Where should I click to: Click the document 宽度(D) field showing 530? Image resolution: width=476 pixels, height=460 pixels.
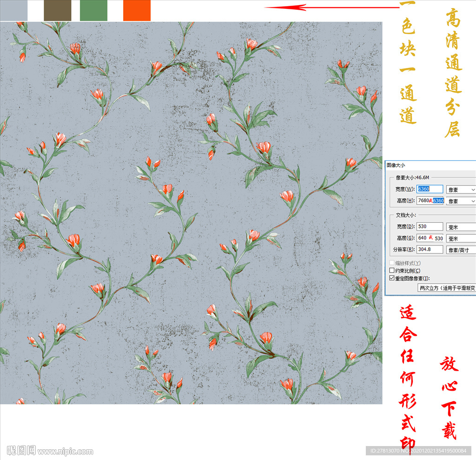[x=430, y=227]
